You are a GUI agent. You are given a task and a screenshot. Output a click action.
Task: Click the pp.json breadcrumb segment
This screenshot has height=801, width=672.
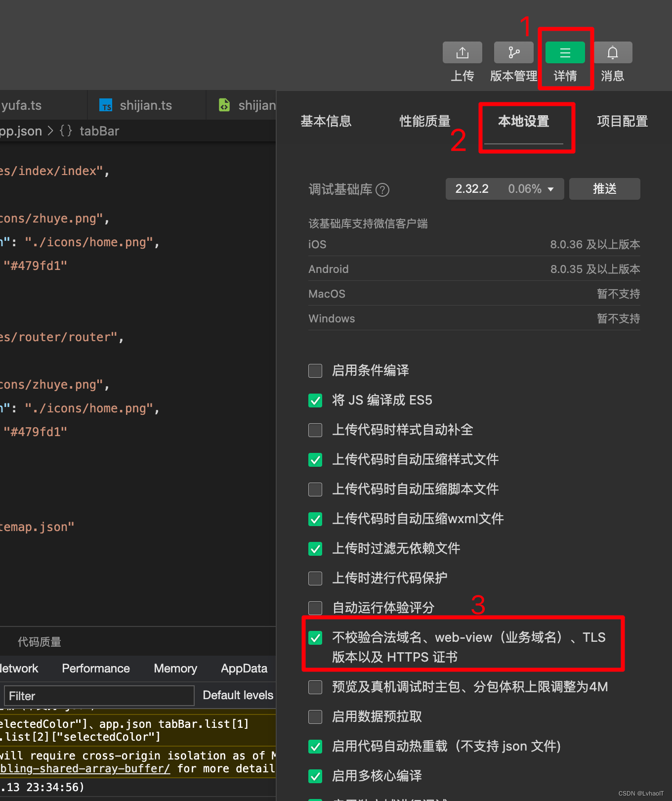point(21,131)
